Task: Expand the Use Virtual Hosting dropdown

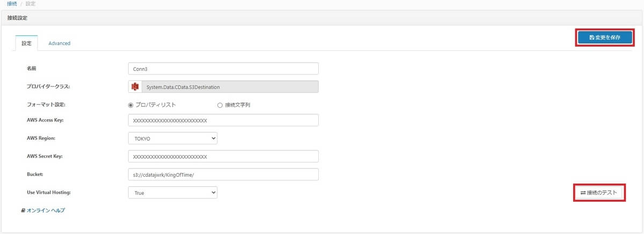Action: (172, 192)
